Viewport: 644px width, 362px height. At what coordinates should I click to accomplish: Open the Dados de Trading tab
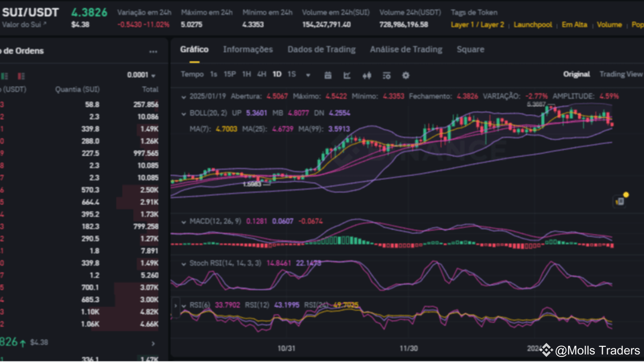[x=321, y=49]
